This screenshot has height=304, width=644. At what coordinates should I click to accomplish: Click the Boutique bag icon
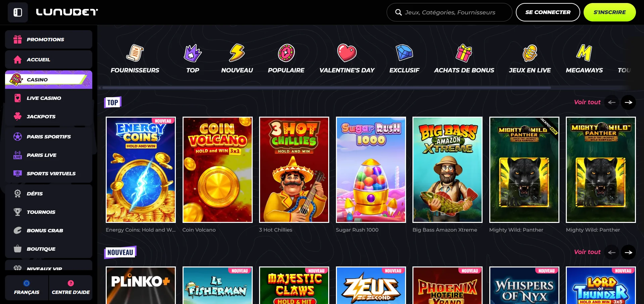pos(17,249)
